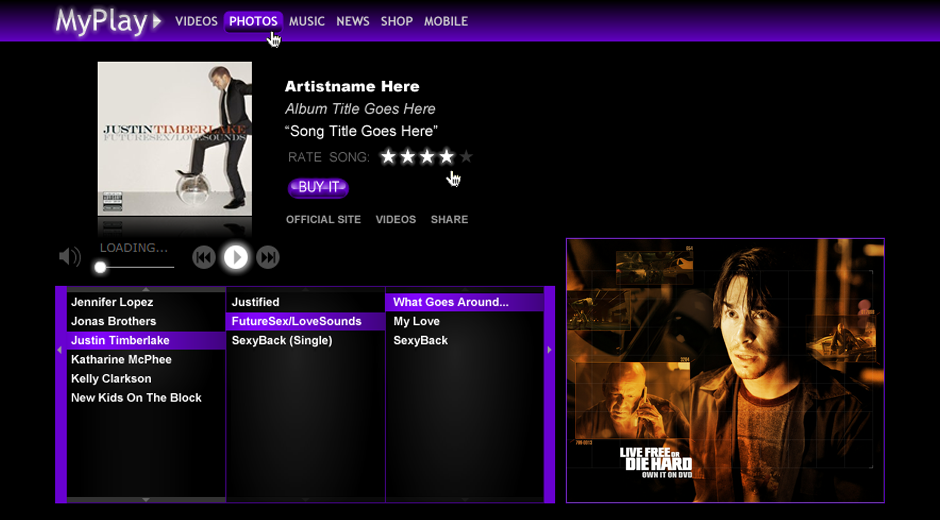Skip to the previous track
Image resolution: width=940 pixels, height=520 pixels.
click(x=204, y=257)
